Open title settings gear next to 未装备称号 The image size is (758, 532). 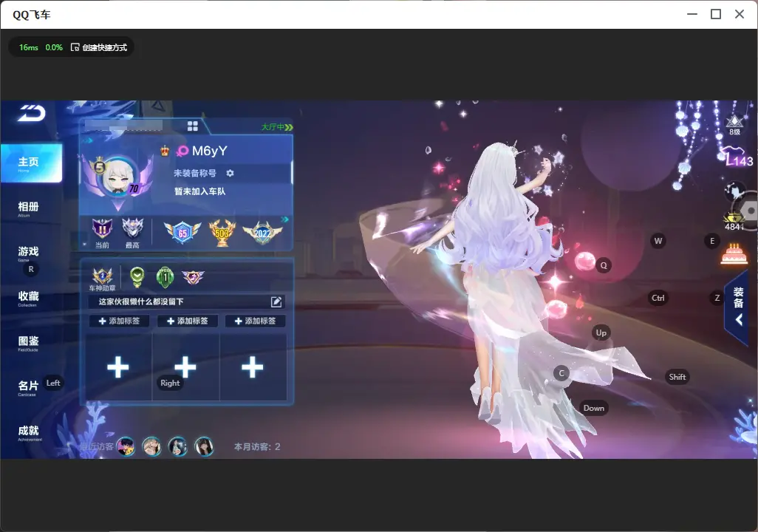pyautogui.click(x=230, y=173)
